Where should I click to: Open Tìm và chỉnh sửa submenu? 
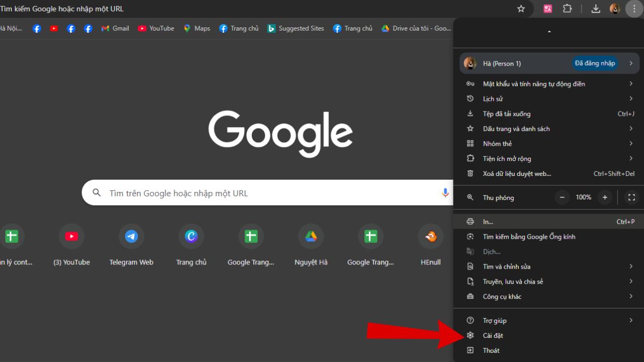pos(550,267)
